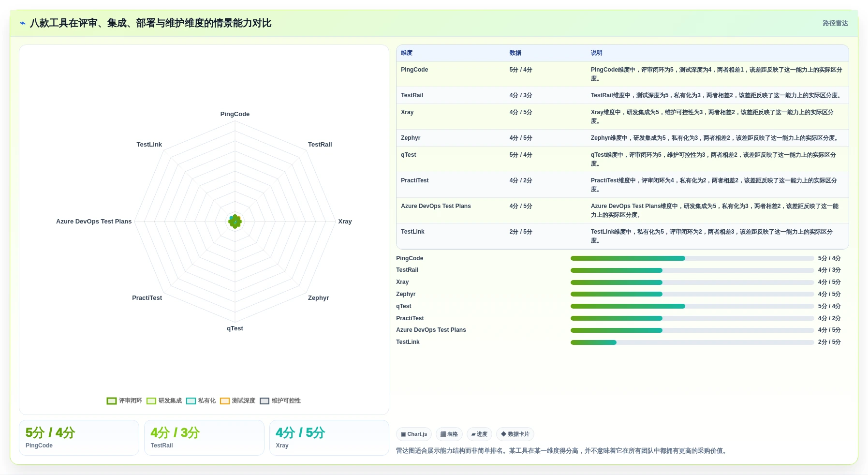Click the TestLink progress bar
868x475 pixels.
pyautogui.click(x=692, y=342)
